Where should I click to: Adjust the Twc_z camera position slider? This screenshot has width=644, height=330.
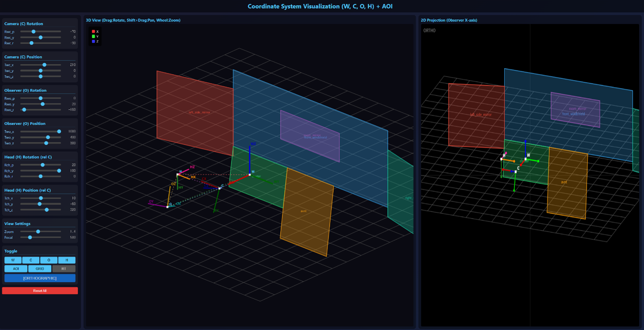[41, 76]
